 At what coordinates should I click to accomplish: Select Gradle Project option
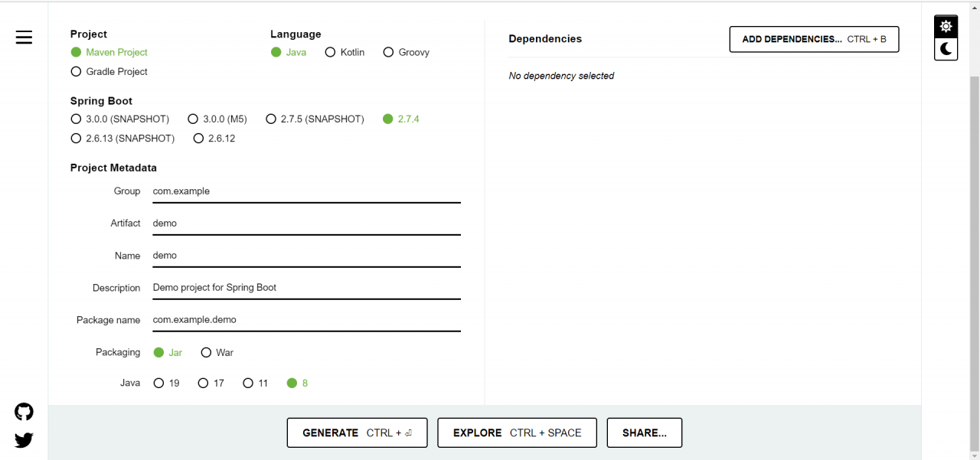tap(109, 71)
